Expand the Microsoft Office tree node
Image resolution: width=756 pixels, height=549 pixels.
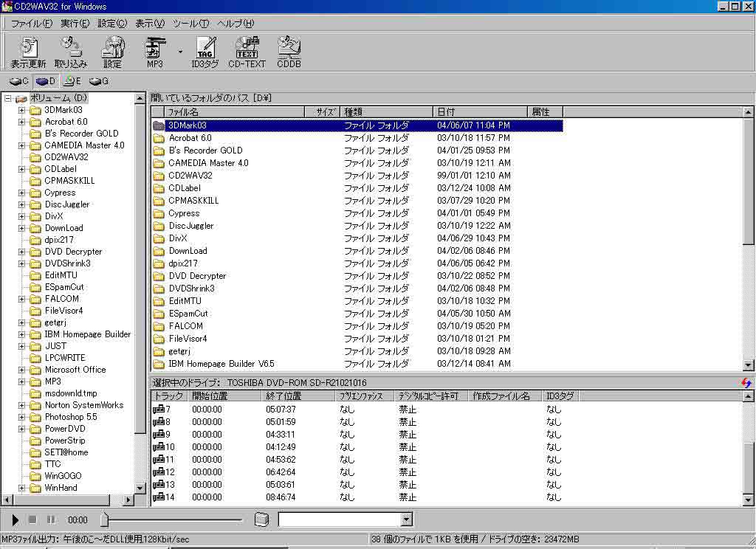(21, 370)
